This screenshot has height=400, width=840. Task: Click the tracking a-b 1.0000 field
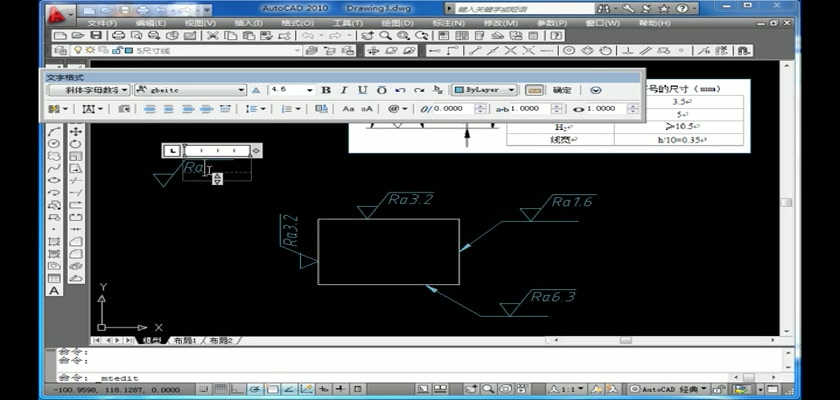click(530, 109)
